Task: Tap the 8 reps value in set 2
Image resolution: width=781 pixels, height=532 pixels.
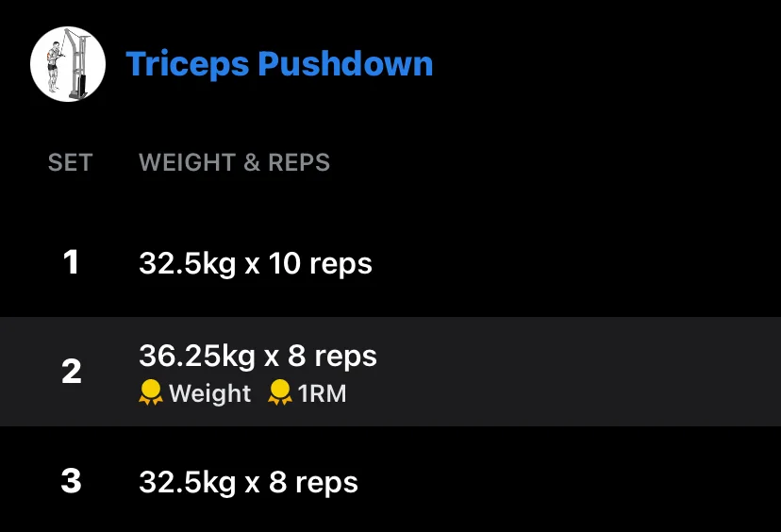Action: 332,357
